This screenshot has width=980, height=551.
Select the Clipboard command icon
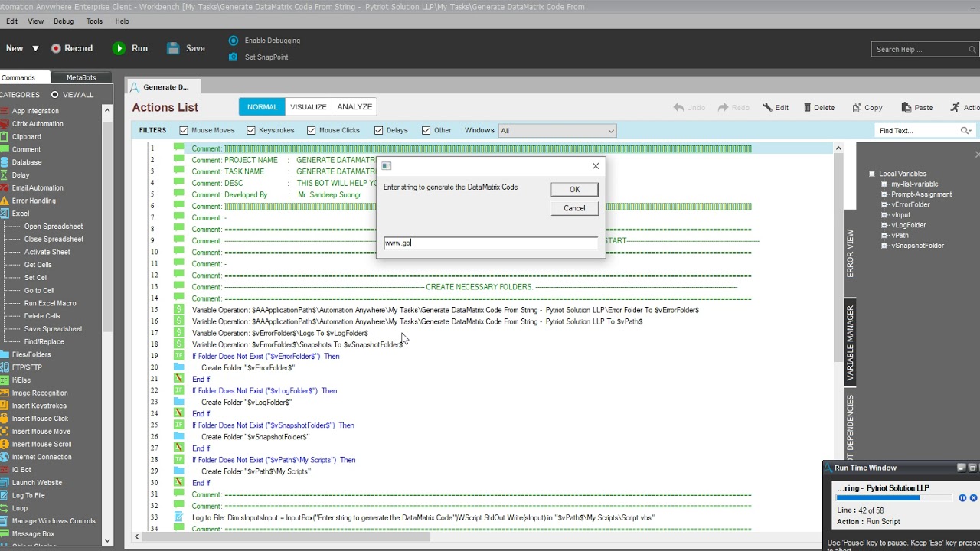[x=4, y=137]
